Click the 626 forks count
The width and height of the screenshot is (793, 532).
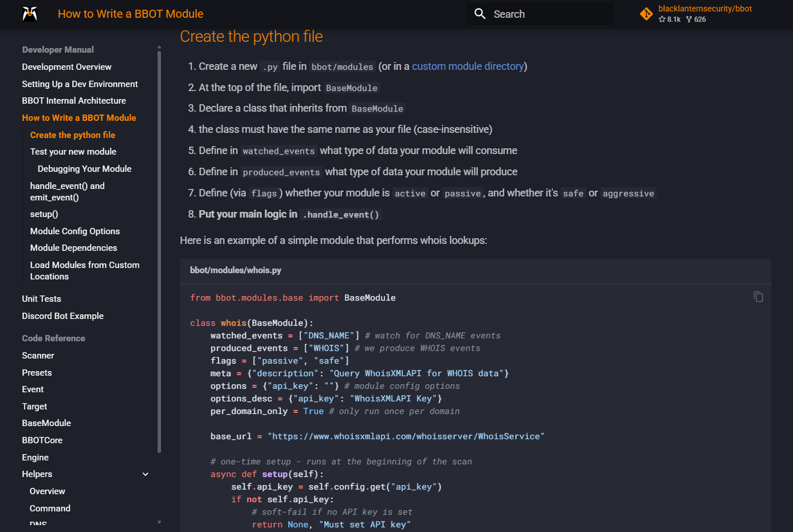(x=696, y=19)
